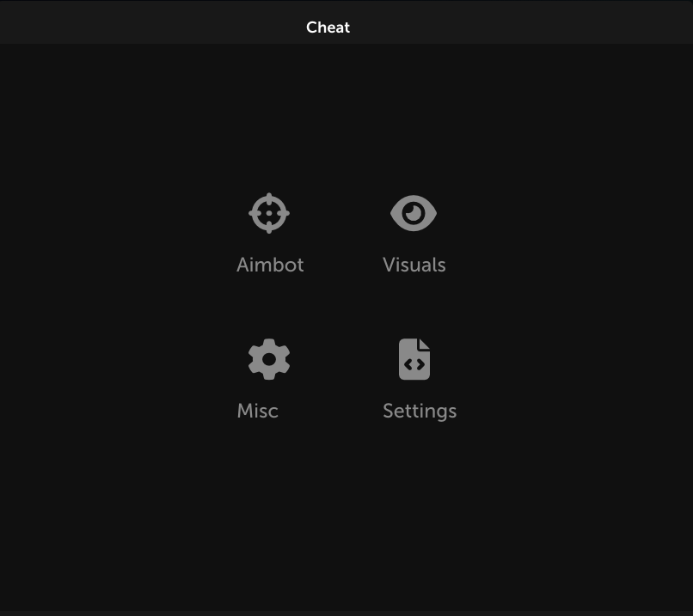Click the pupil of the Visuals eye
The image size is (693, 616).
(414, 213)
